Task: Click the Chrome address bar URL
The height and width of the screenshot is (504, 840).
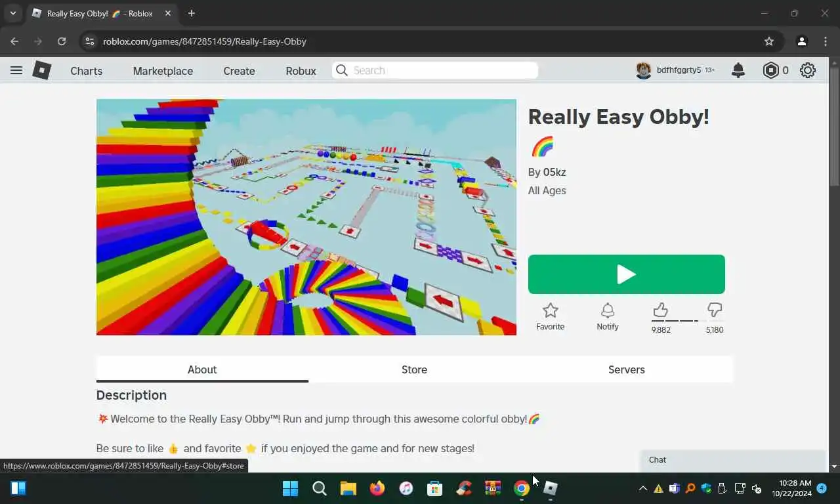Action: 205,41
